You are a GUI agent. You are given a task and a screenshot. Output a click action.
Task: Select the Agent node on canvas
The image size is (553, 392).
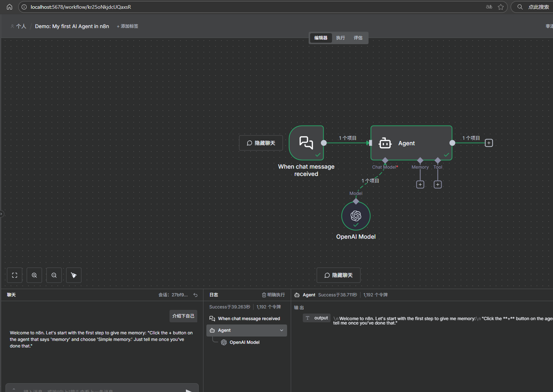[x=411, y=143]
